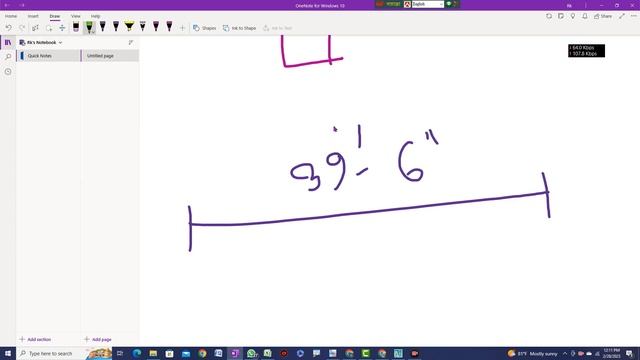Undo the last ink stroke
The height and width of the screenshot is (360, 640).
pyautogui.click(x=8, y=28)
